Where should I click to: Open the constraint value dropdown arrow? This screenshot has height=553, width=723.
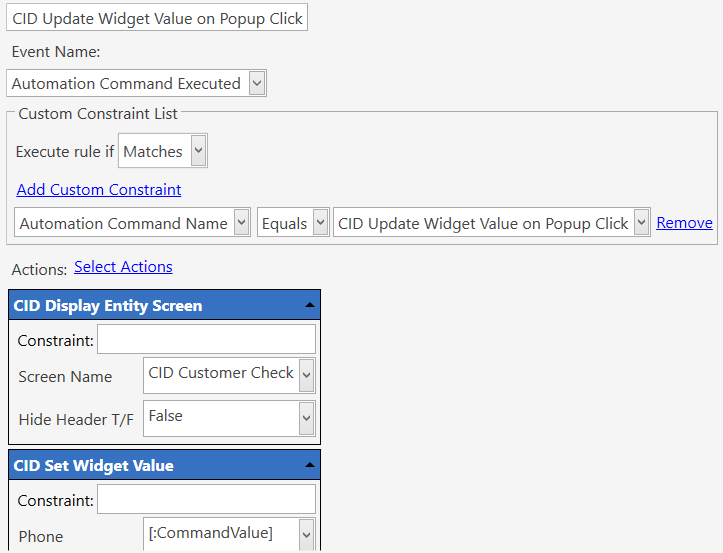641,222
